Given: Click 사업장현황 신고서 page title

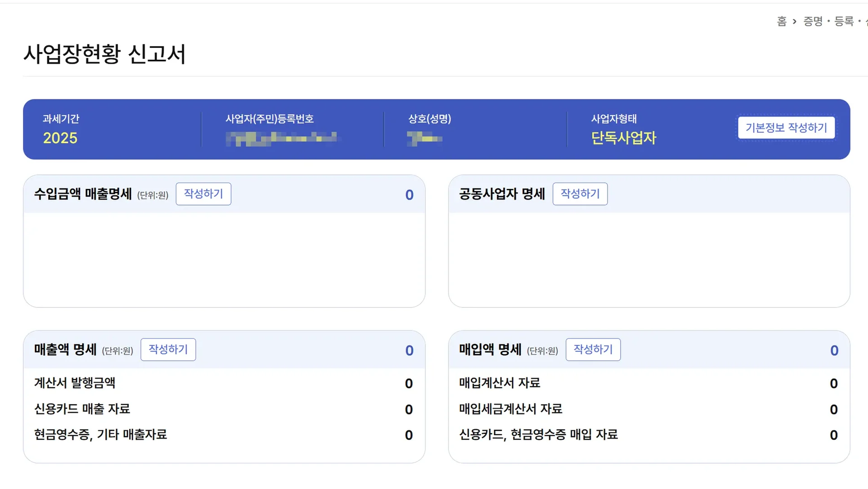Looking at the screenshot, I should click(104, 54).
